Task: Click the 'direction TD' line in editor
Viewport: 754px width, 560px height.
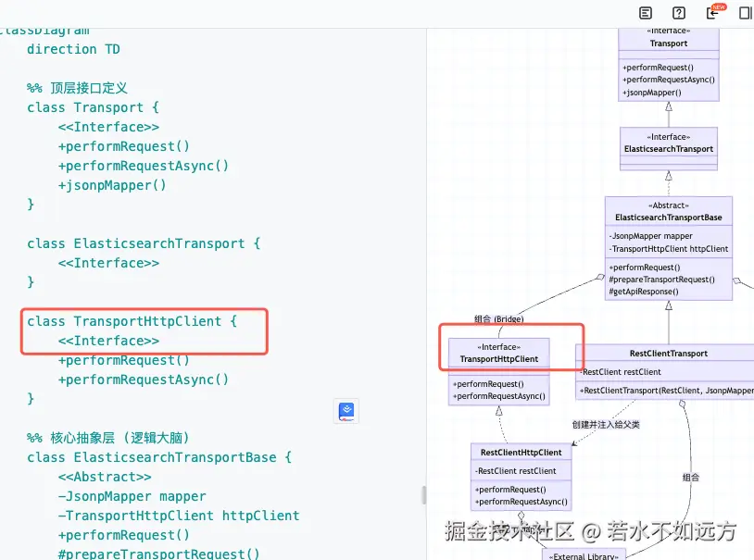Action: pos(73,49)
